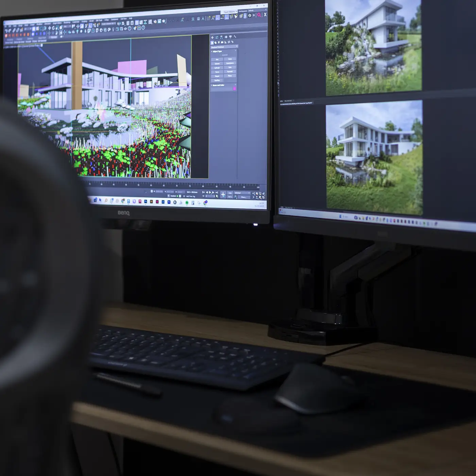This screenshot has height=476, width=476.
Task: Click the GeoSphere primitive button
Action: pyautogui.click(x=230, y=63)
